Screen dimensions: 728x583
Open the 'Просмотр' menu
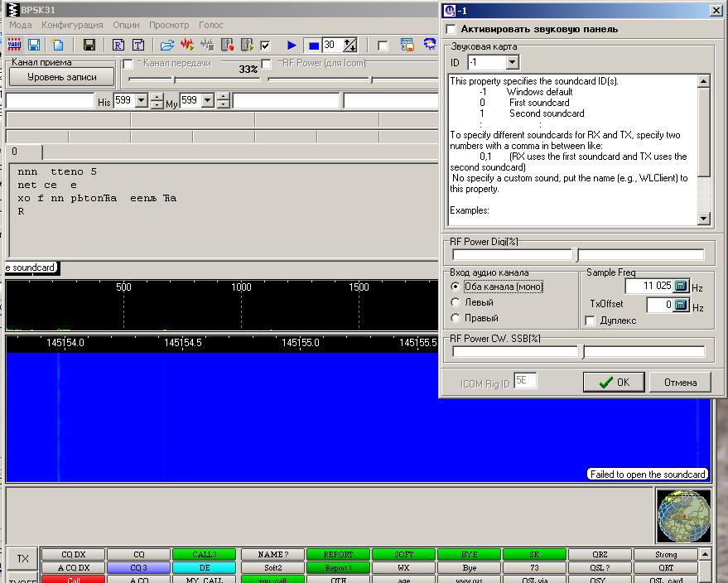point(169,25)
